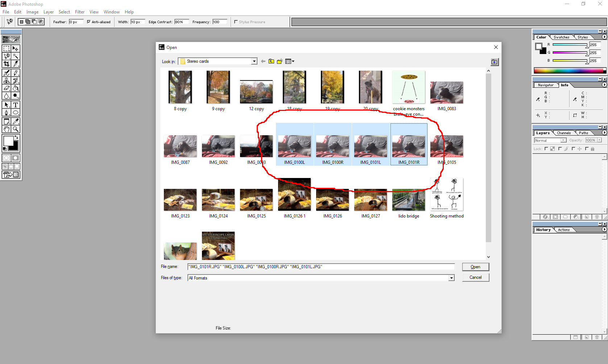
Task: Open the View Menu dropdown in dialog
Action: click(290, 61)
